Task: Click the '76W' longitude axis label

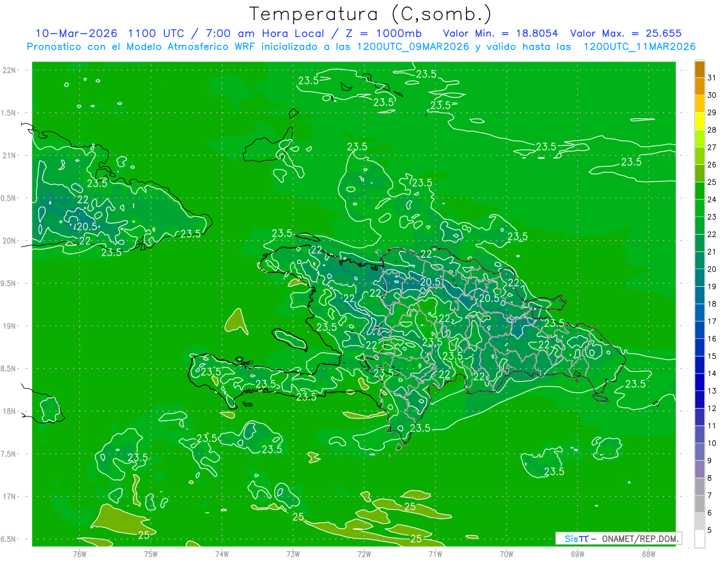Action: coord(79,554)
